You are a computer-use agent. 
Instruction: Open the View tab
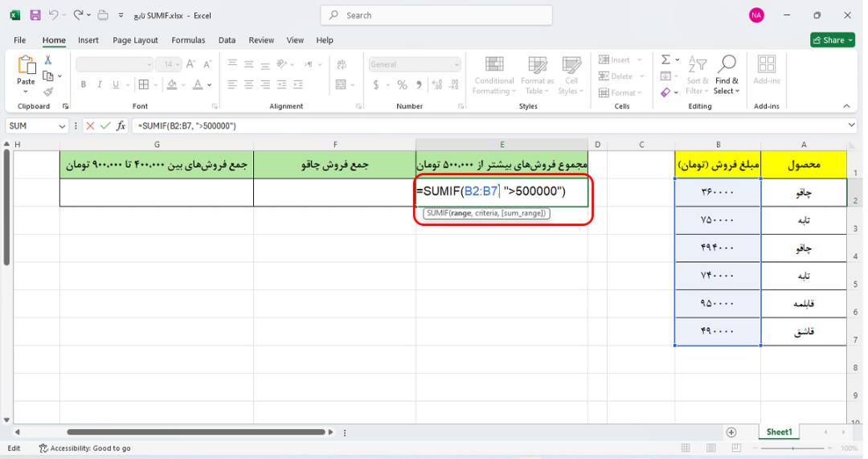pos(295,40)
